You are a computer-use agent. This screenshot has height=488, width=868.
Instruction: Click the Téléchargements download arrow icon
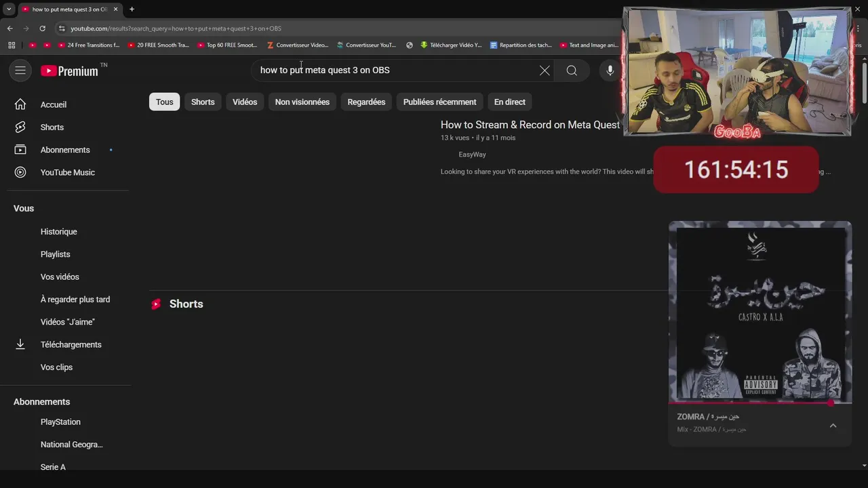pyautogui.click(x=20, y=344)
